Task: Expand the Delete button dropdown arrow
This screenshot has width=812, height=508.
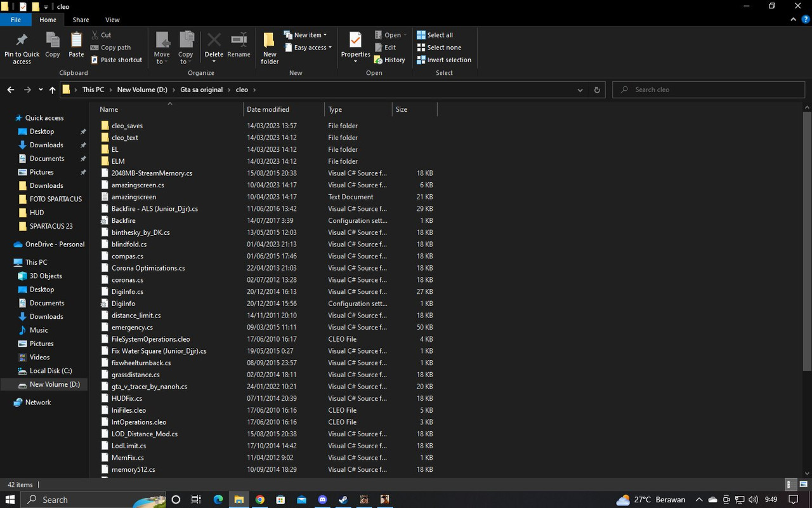Action: coord(214,62)
